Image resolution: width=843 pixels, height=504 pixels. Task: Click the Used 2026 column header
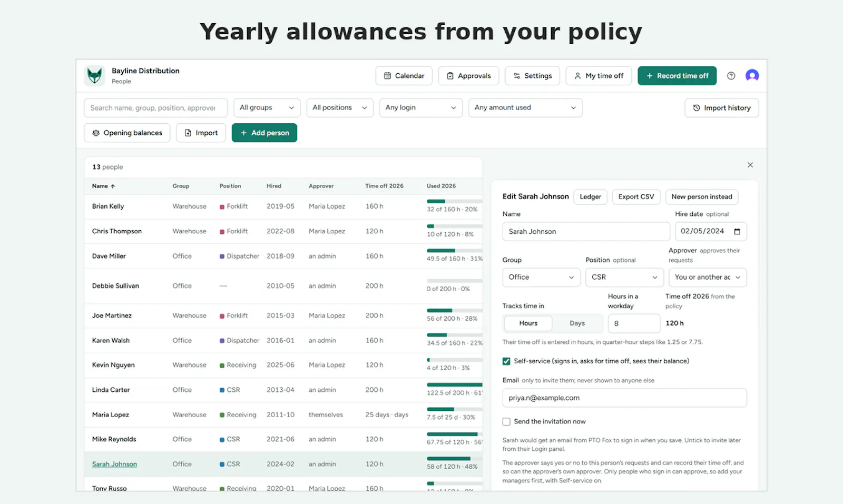coord(441,186)
